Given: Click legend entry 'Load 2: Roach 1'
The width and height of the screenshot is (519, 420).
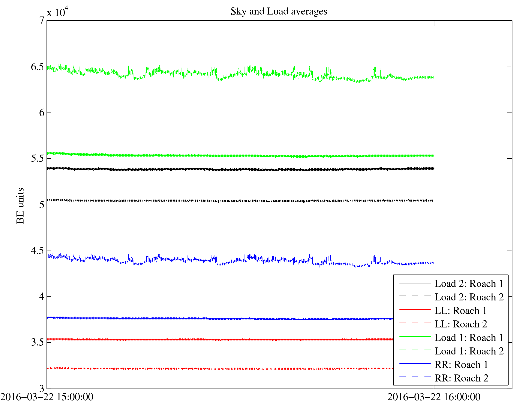Looking at the screenshot, I should tap(469, 284).
